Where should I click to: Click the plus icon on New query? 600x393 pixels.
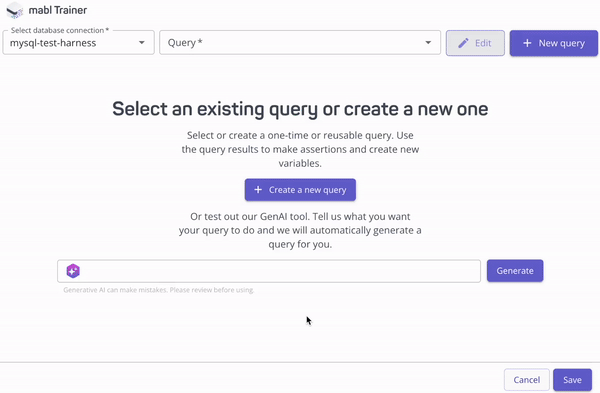[x=527, y=43]
